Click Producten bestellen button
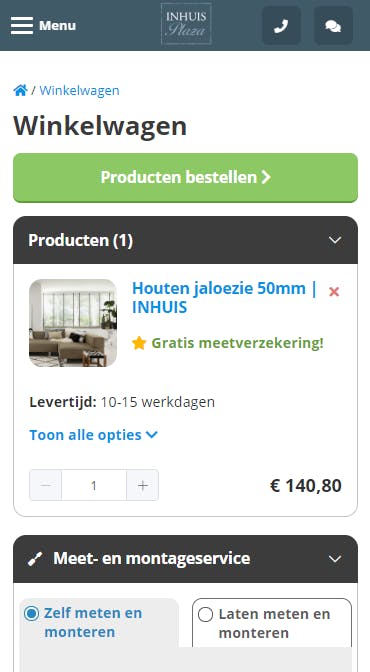 point(185,177)
